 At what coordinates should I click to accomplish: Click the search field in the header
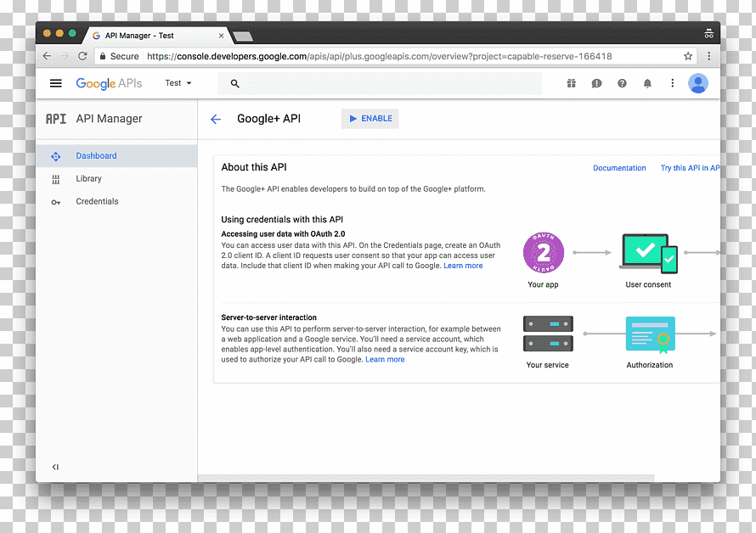coord(380,83)
